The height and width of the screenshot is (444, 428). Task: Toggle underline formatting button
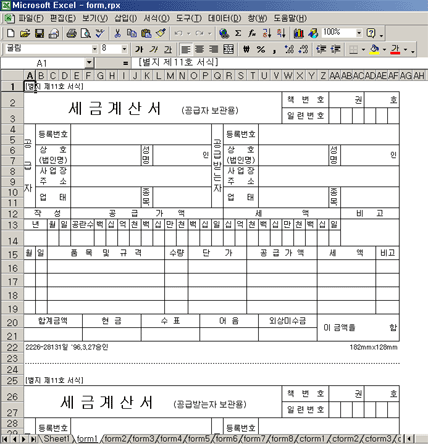click(168, 50)
